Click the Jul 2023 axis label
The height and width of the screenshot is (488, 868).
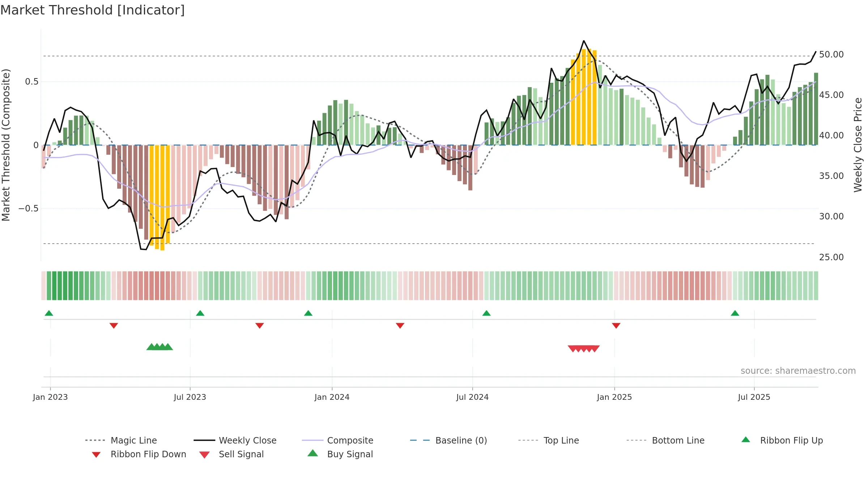click(x=190, y=397)
